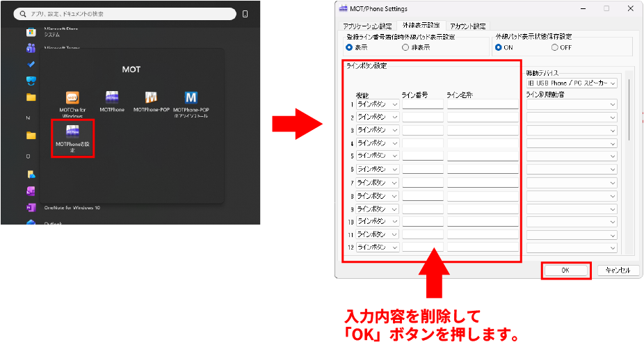Open the 鳴動デバイス dropdown
This screenshot has width=644, height=356.
click(x=572, y=83)
